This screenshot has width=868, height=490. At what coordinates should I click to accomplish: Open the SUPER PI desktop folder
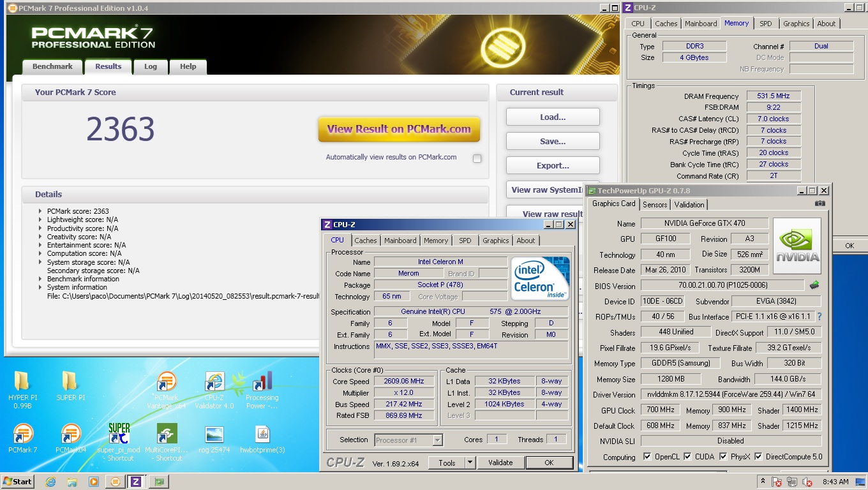[70, 386]
